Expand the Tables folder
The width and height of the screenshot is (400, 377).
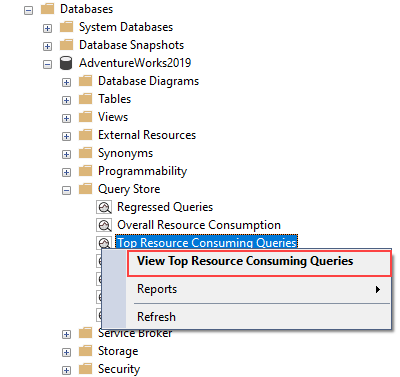tap(66, 100)
